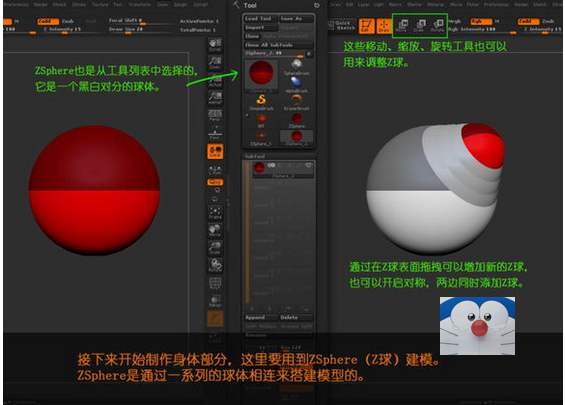Open the Light menu

coord(378,5)
